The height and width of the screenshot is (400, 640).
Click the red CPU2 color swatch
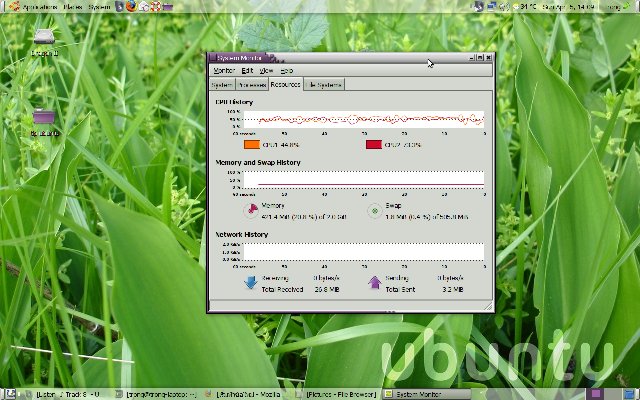(374, 144)
